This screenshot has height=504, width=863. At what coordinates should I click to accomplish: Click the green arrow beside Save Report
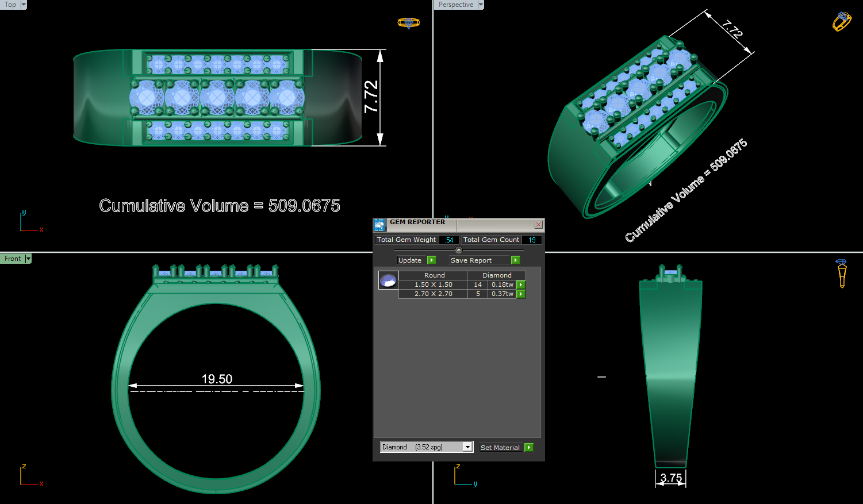click(x=516, y=260)
